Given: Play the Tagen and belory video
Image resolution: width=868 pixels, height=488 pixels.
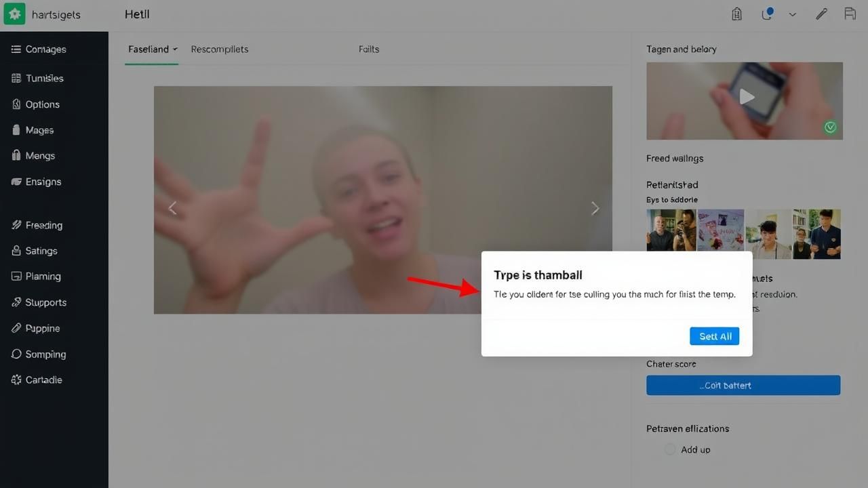Looking at the screenshot, I should coord(747,97).
